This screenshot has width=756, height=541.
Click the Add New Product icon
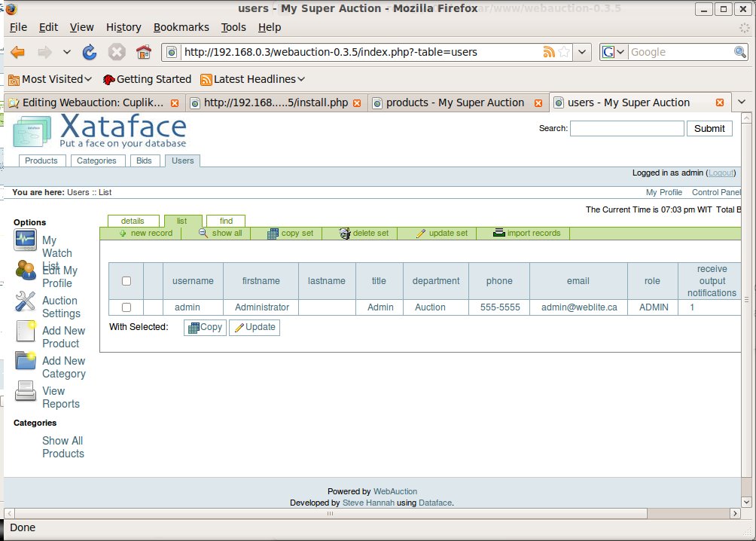[x=25, y=332]
